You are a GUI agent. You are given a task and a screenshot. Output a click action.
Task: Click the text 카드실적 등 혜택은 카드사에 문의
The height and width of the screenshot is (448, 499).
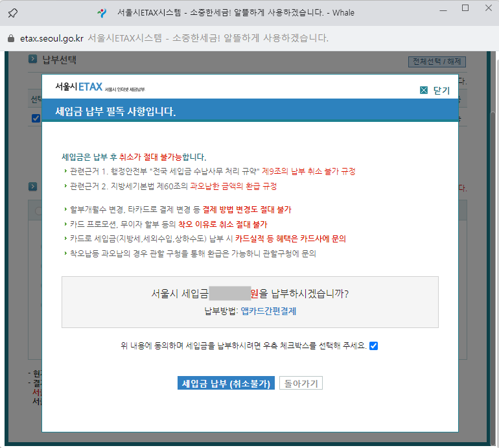[x=290, y=239]
